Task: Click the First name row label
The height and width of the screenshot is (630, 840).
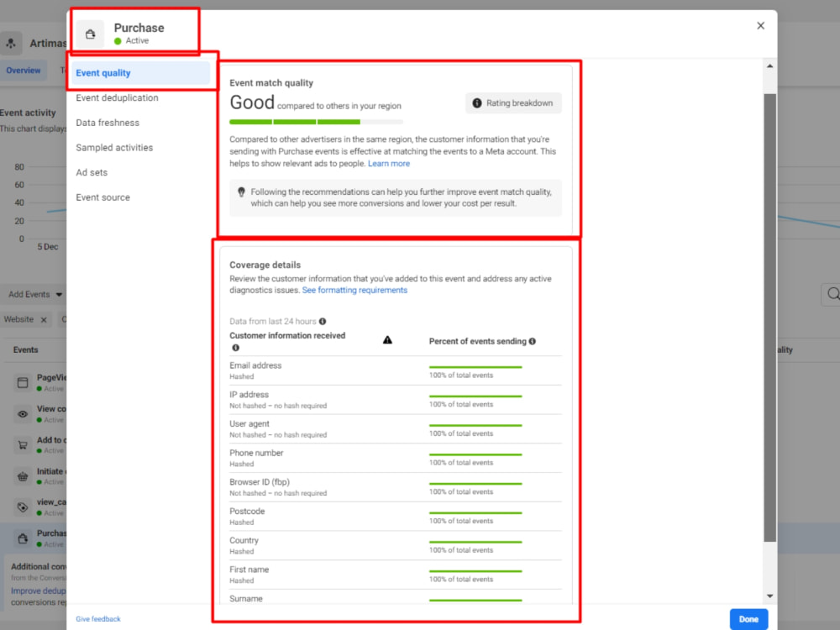Action: [249, 570]
